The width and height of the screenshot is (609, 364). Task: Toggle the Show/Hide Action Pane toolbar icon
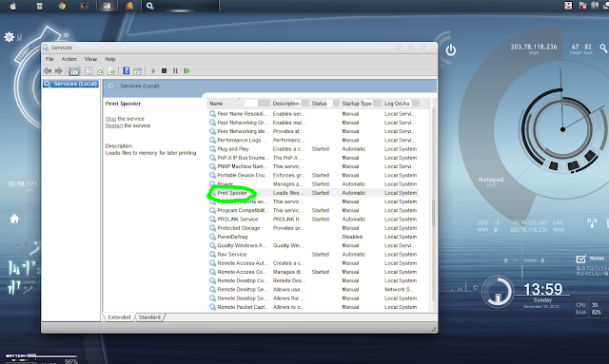coord(137,70)
